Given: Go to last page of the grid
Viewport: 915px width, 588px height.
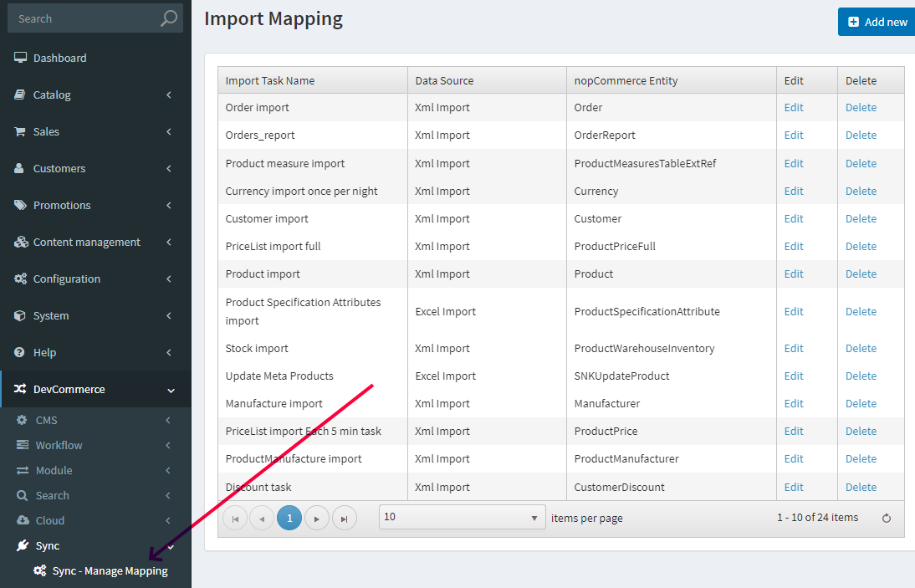Looking at the screenshot, I should [345, 518].
